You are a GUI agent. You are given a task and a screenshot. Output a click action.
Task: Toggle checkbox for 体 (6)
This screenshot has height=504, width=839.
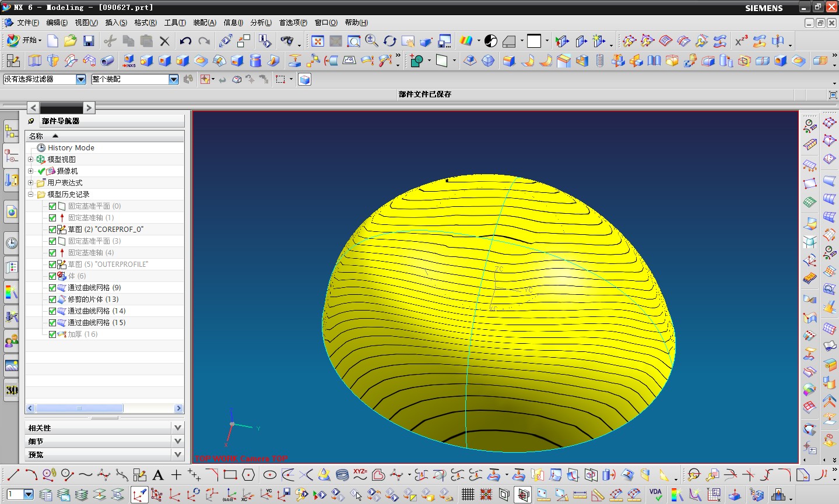(52, 276)
